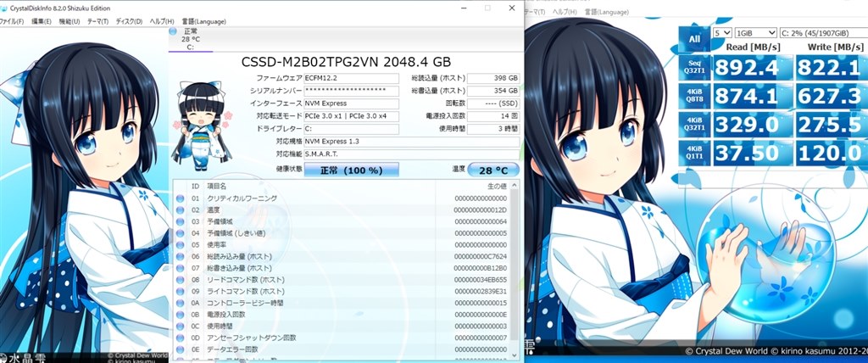Open ヘルプ(H) menu in CrystalDiskInfo
Screen dimensions: 868x363
click(162, 21)
